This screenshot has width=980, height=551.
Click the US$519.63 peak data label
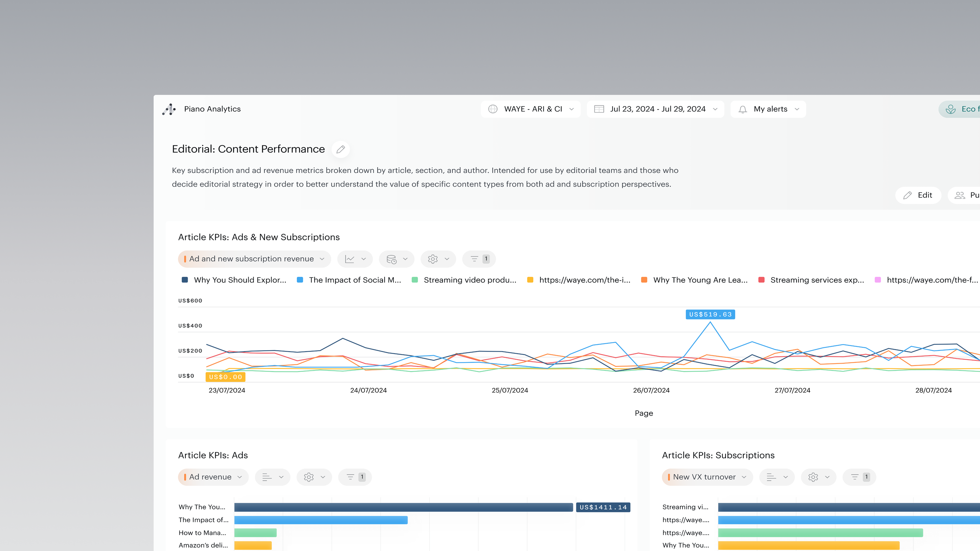(710, 315)
